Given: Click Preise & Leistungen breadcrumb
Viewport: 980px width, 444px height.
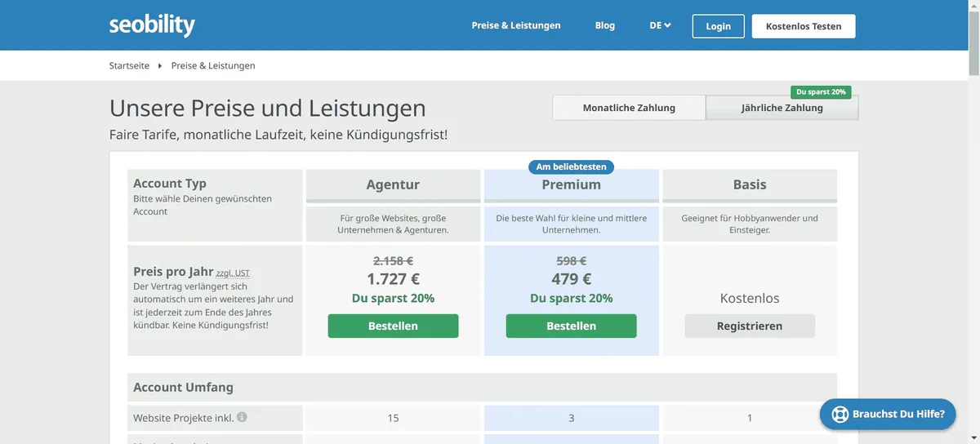Looking at the screenshot, I should click(x=213, y=65).
